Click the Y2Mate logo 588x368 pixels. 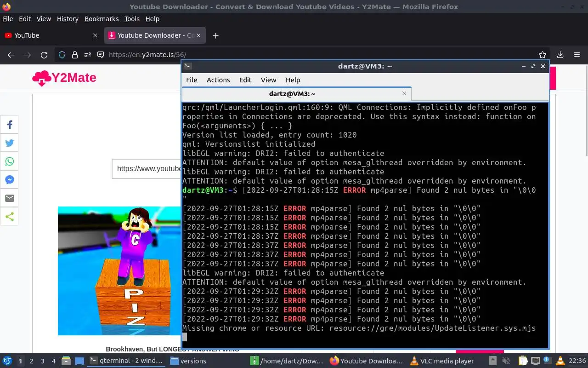point(64,78)
